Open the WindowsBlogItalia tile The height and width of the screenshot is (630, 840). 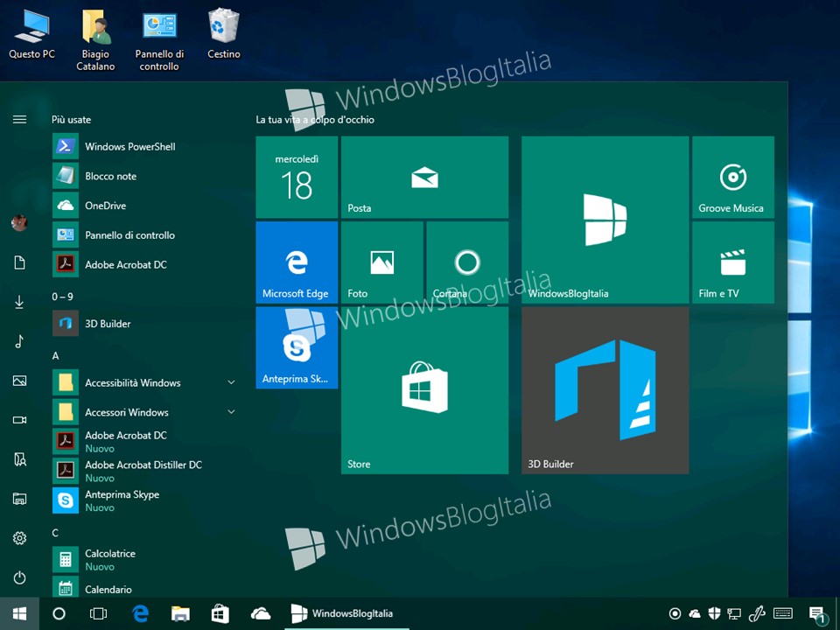click(605, 220)
